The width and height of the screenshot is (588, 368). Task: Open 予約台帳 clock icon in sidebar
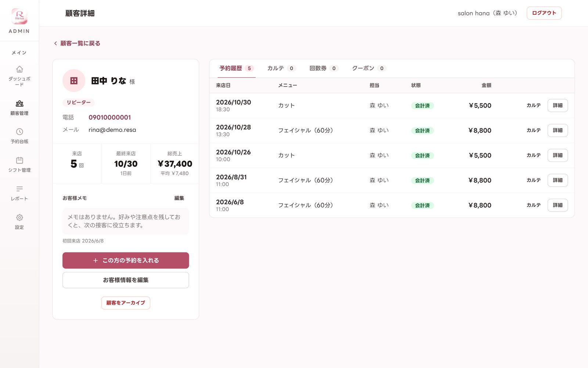click(19, 132)
